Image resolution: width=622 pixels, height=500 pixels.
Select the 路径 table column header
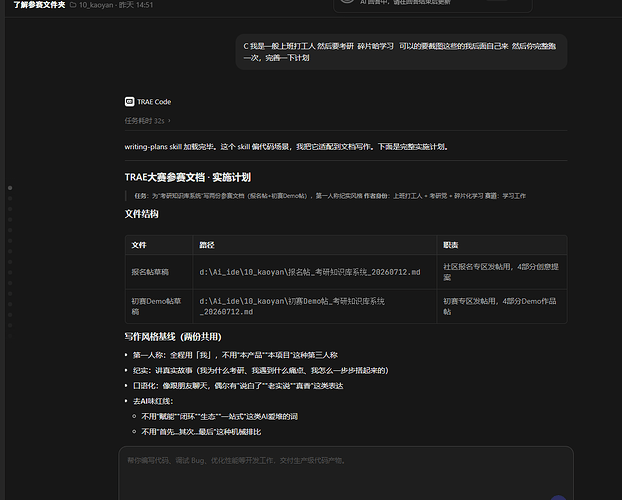tap(207, 245)
